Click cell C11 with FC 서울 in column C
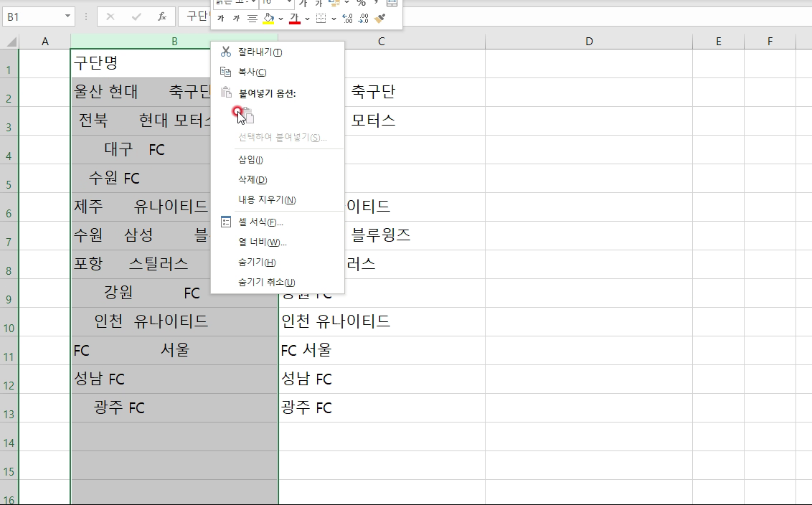Screen dimensions: 812x505 point(382,350)
